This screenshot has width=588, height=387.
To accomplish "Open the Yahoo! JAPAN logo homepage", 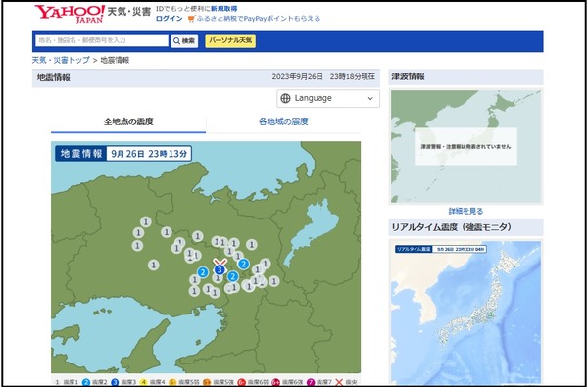I will [70, 14].
